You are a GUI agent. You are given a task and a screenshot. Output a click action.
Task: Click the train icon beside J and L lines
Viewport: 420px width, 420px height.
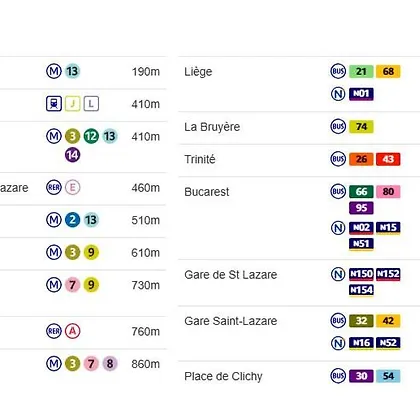(x=54, y=104)
